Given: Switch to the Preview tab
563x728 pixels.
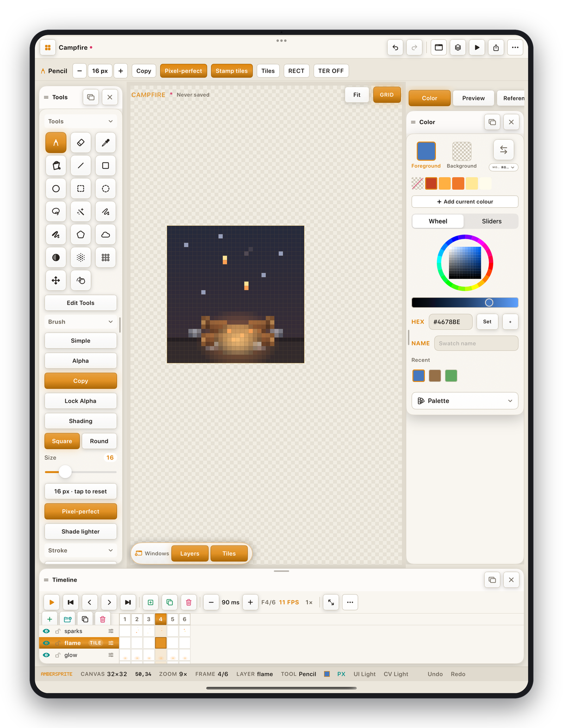Looking at the screenshot, I should tap(473, 98).
